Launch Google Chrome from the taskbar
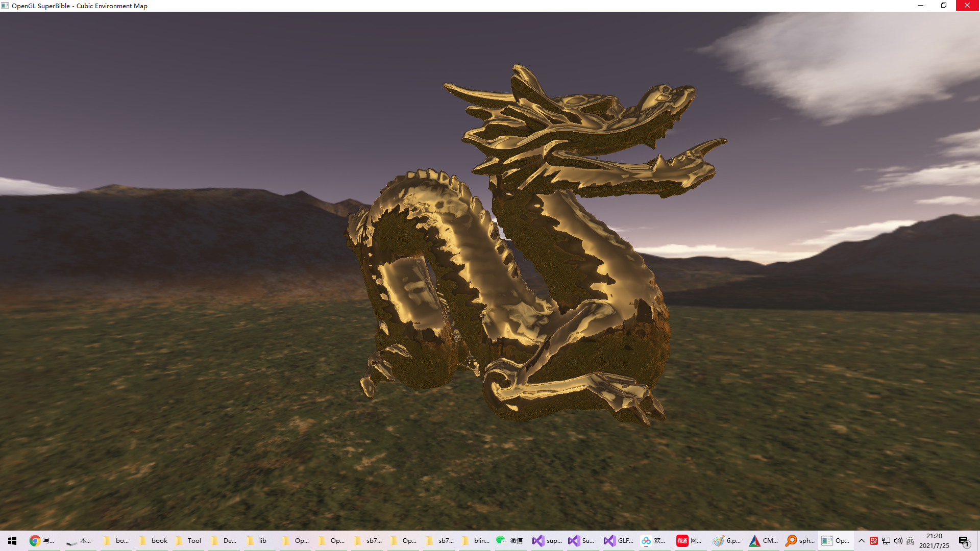 (35, 540)
